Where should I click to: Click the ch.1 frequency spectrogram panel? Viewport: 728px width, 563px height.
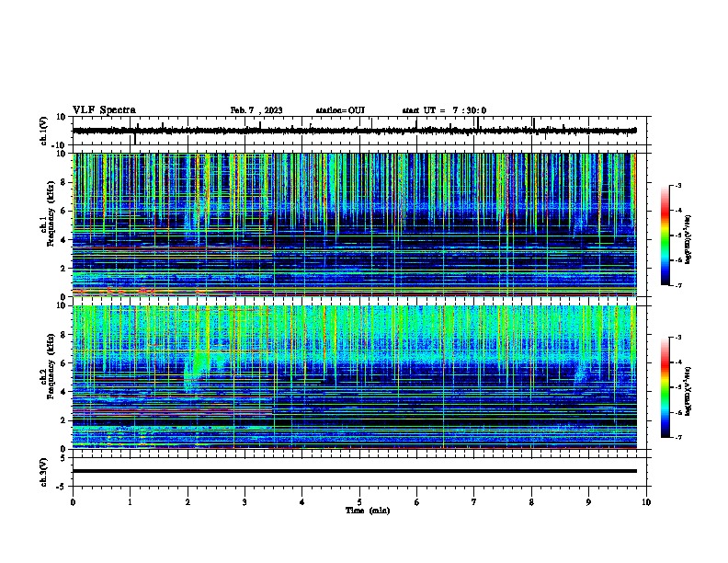tap(355, 224)
